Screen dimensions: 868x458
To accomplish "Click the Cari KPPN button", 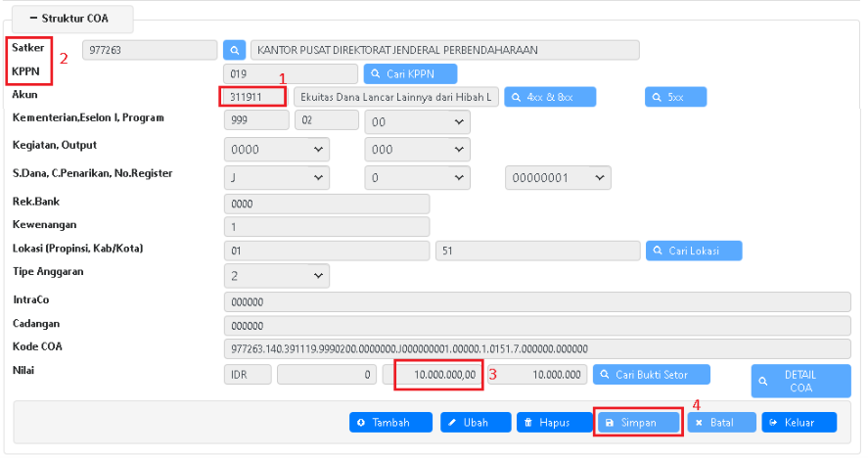I will click(x=410, y=73).
